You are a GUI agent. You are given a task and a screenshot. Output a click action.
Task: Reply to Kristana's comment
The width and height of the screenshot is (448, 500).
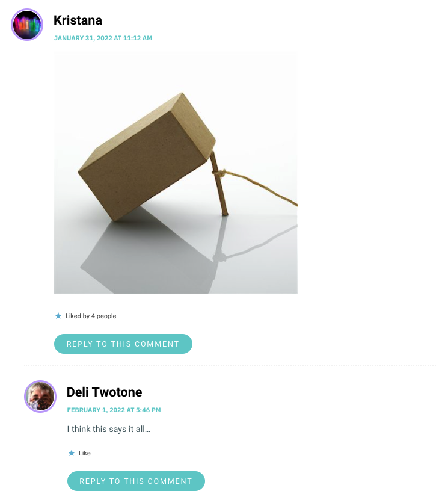123,344
